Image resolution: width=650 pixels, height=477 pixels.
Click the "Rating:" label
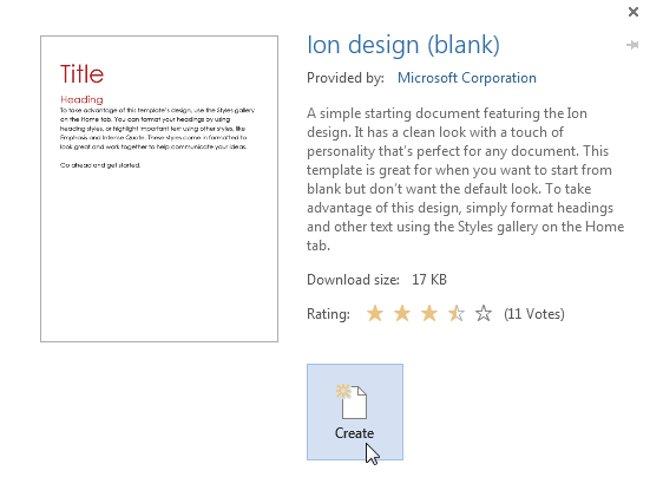[328, 314]
